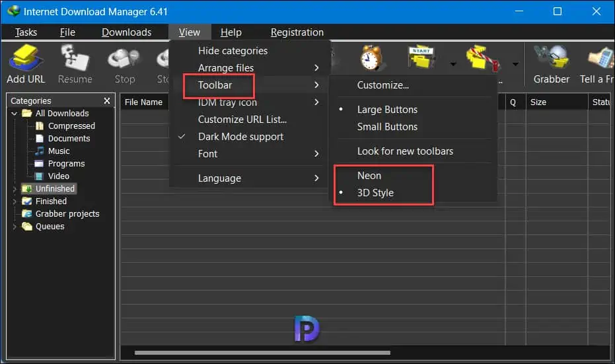Collapse the All Downloads tree node
615x364 pixels.
(15, 114)
